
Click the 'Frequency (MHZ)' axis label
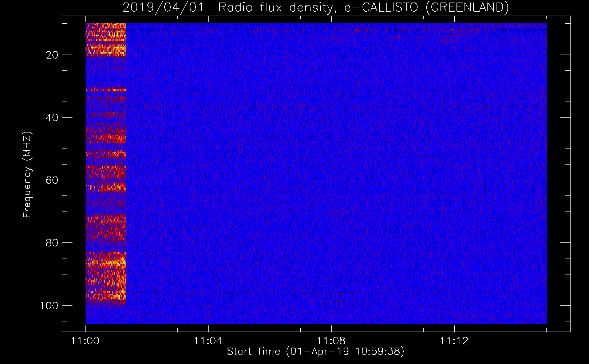click(27, 174)
